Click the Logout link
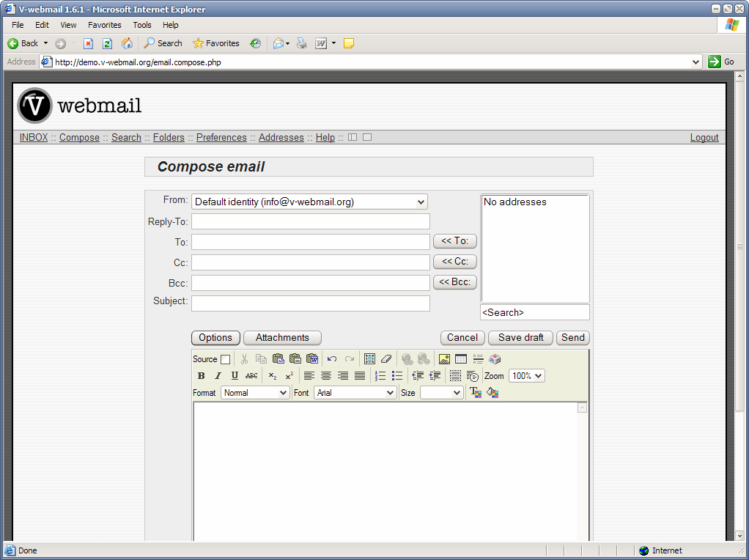749x560 pixels. [x=704, y=138]
